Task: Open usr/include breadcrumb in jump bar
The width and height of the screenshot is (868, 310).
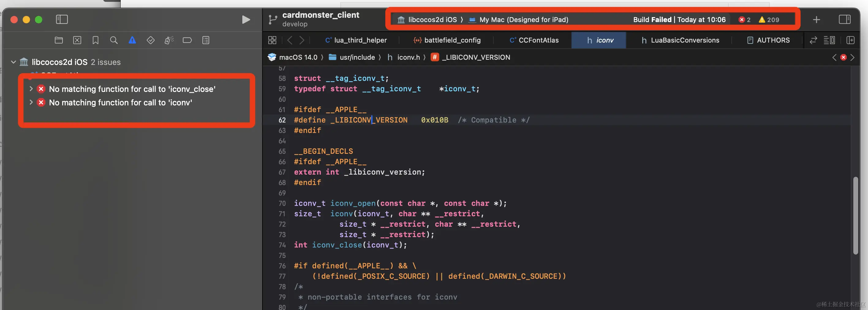Action: click(x=352, y=57)
